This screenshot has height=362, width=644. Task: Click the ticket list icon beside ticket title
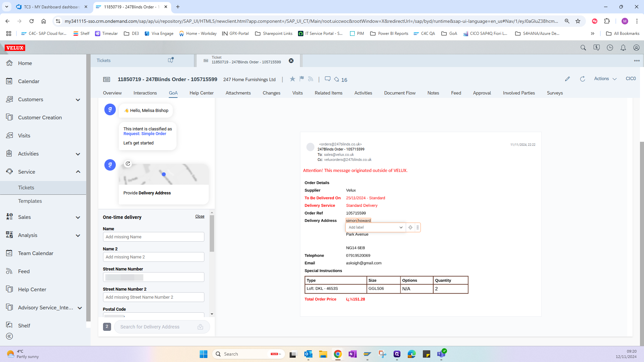click(106, 79)
